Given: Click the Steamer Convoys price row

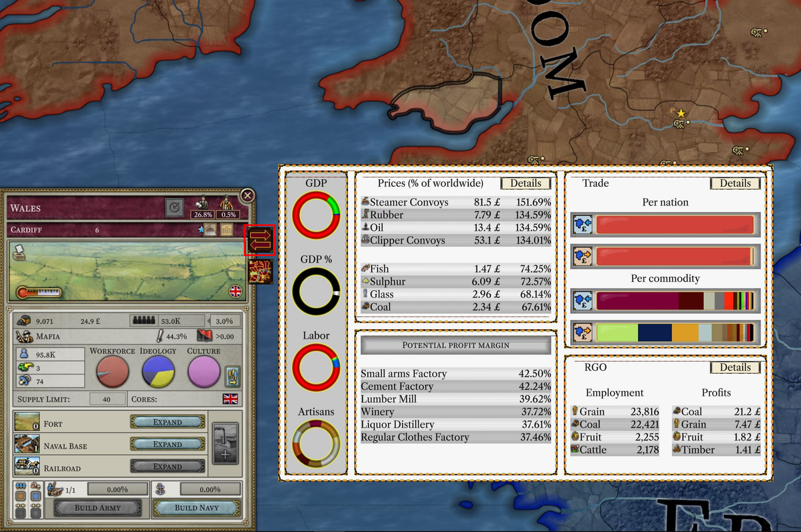Looking at the screenshot, I should click(456, 202).
